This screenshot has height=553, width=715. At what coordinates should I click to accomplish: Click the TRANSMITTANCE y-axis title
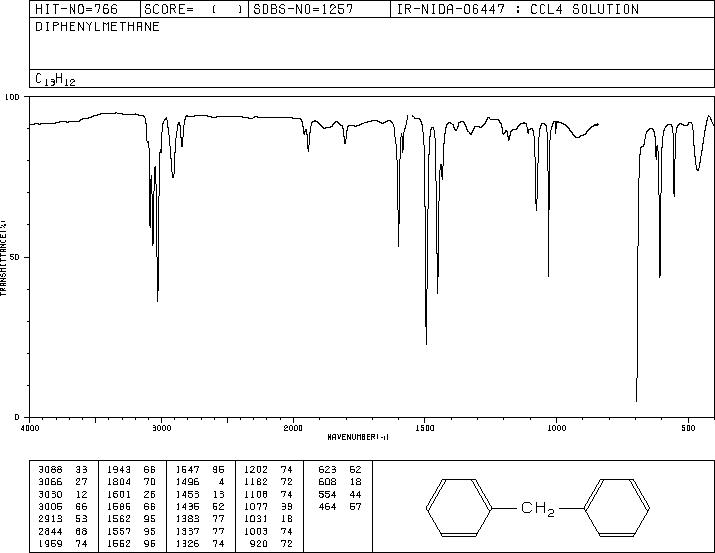click(3, 258)
